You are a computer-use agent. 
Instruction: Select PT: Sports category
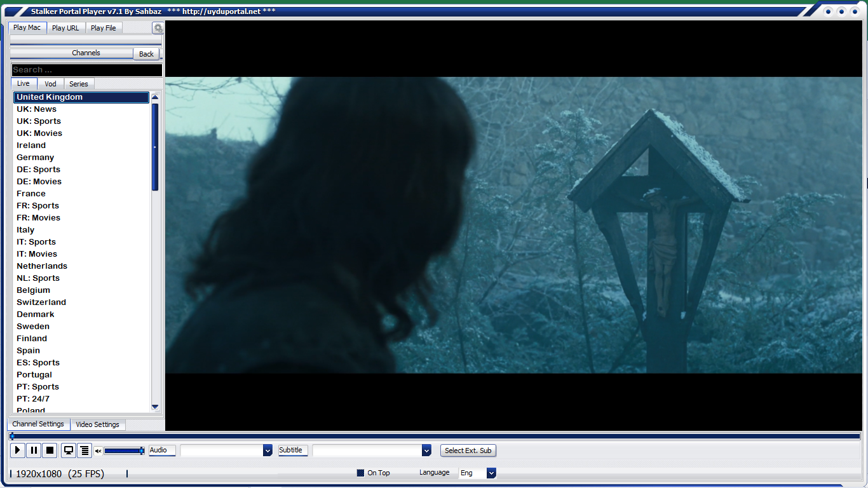(81, 387)
